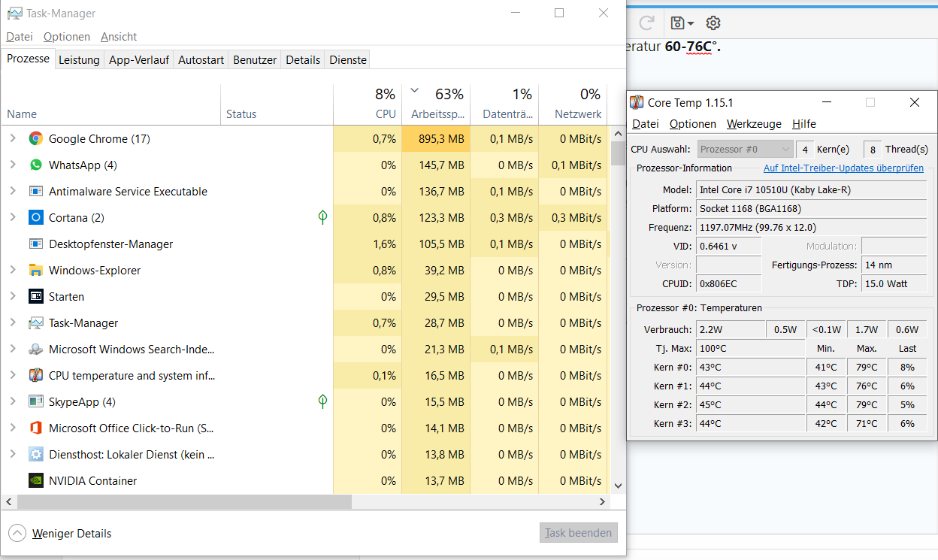The height and width of the screenshot is (560, 938).
Task: Click the SkypeApp green leaf status icon
Action: click(322, 401)
